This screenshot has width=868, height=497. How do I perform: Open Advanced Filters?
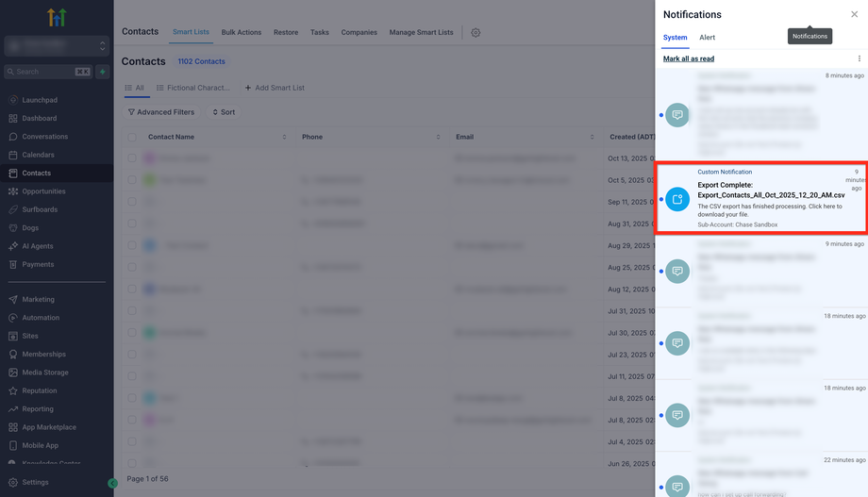[161, 112]
